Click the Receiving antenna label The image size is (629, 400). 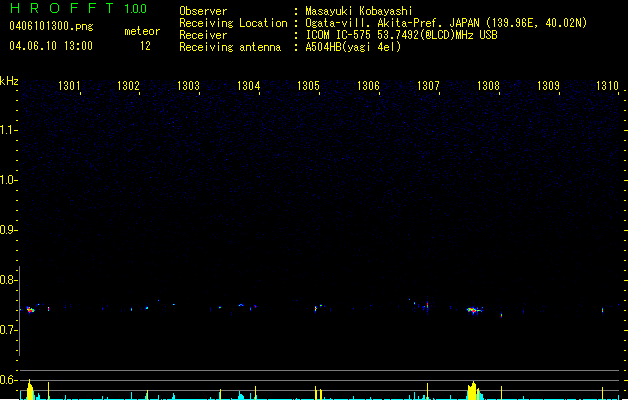(230, 47)
